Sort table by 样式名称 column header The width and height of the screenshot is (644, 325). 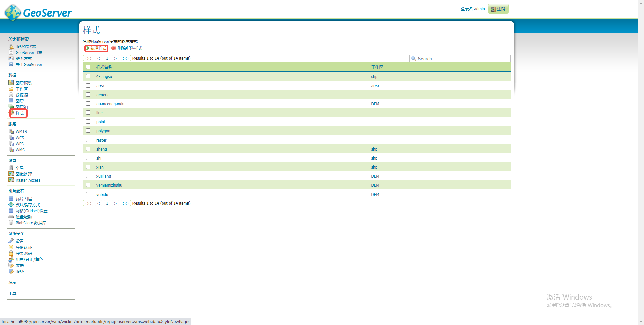pos(104,67)
